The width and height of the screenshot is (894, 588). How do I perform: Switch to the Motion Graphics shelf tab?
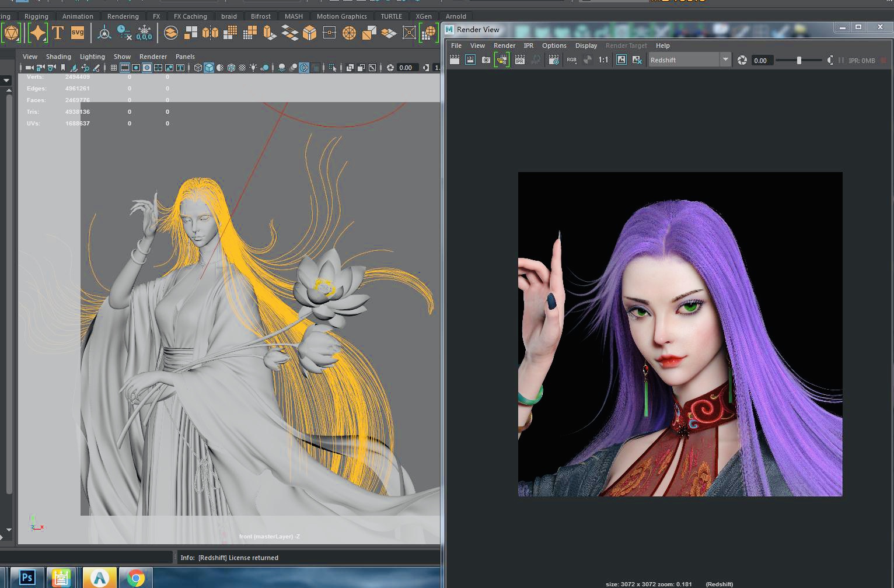click(x=341, y=16)
